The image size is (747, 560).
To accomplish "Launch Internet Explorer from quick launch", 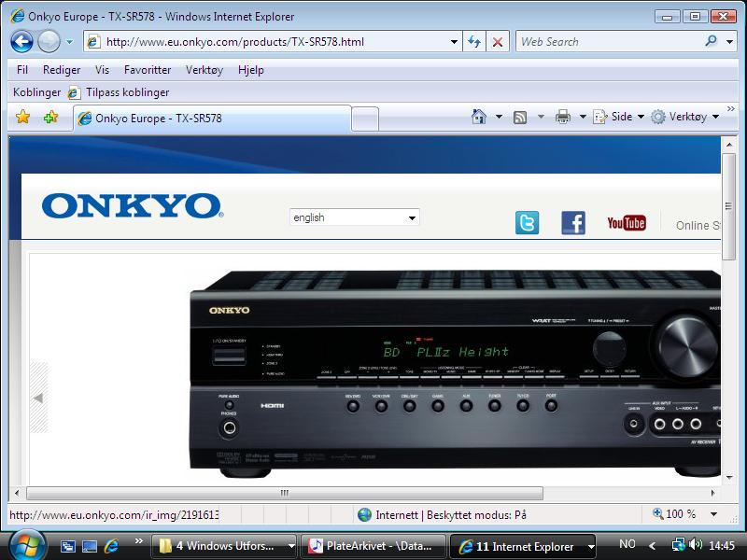I will 111,546.
